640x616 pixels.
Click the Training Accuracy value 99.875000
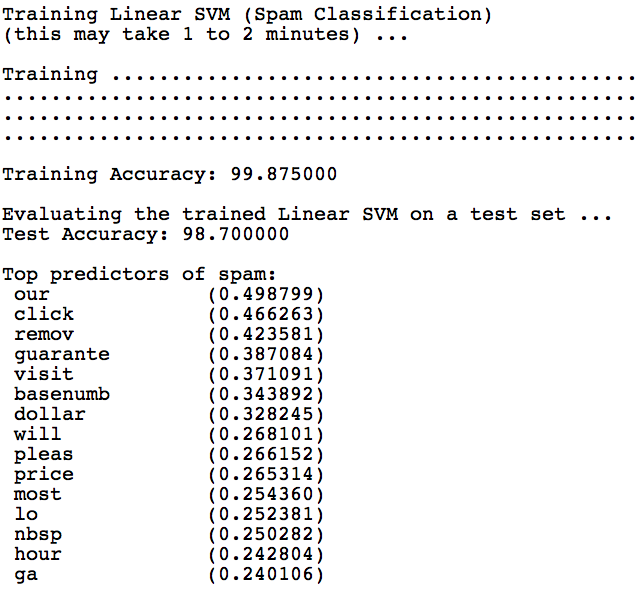pyautogui.click(x=277, y=175)
